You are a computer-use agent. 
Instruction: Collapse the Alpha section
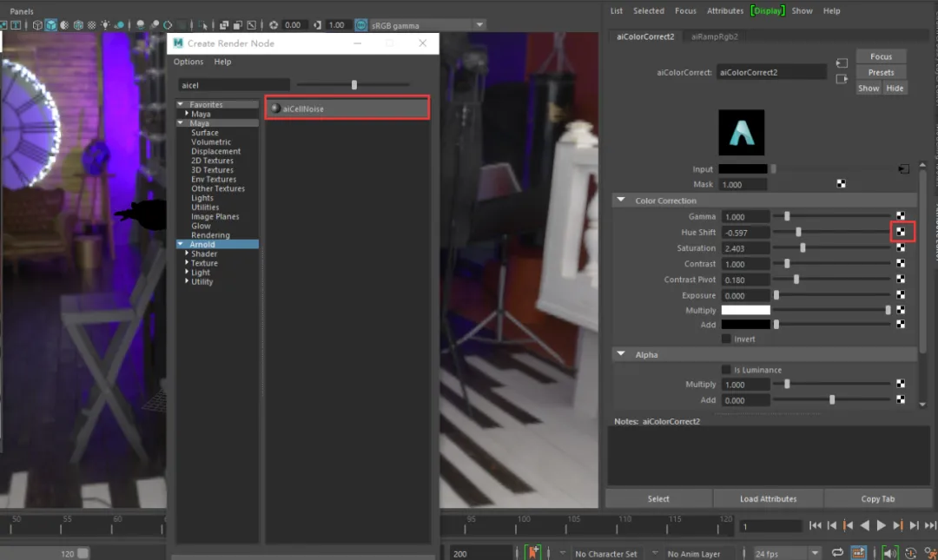coord(621,354)
